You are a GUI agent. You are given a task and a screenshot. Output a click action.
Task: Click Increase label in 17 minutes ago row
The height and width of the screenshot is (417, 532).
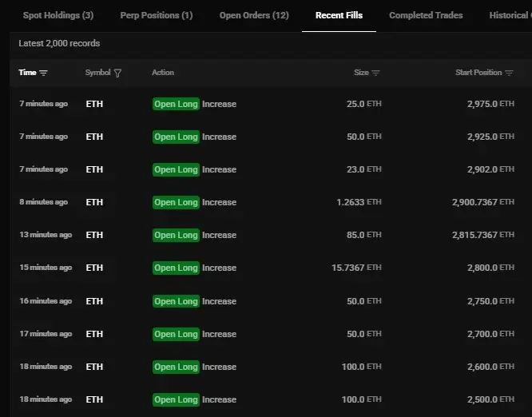(x=219, y=334)
